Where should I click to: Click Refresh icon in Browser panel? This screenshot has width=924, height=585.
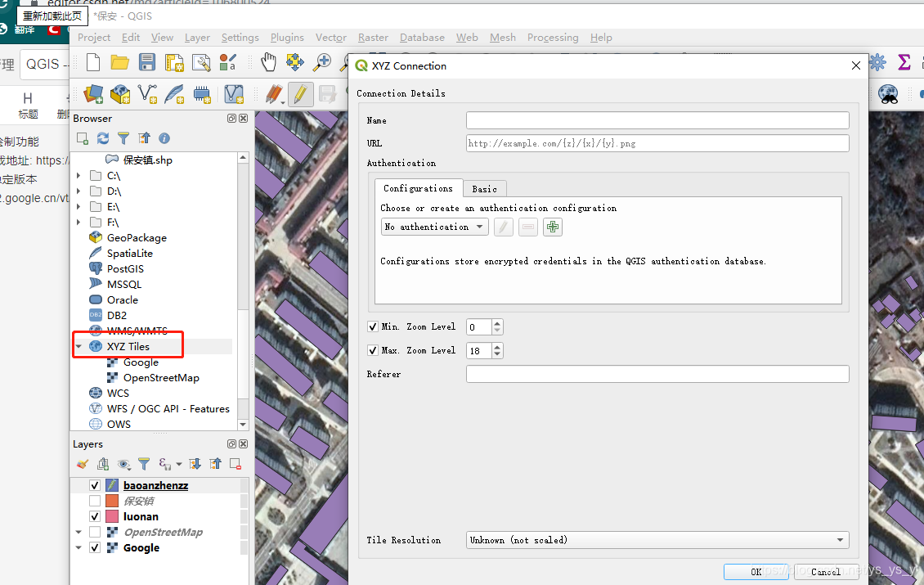(103, 138)
